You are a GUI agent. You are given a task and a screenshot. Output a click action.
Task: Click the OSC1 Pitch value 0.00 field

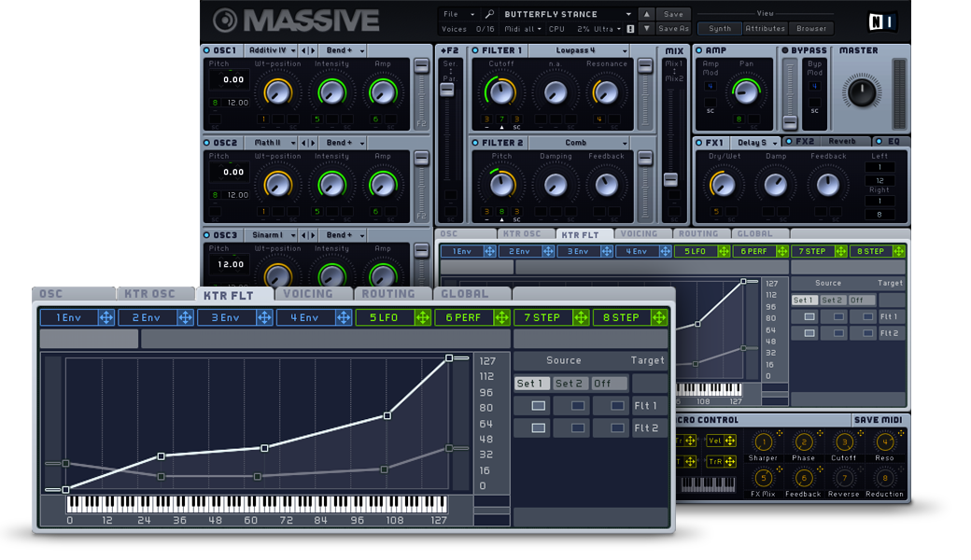pyautogui.click(x=231, y=80)
